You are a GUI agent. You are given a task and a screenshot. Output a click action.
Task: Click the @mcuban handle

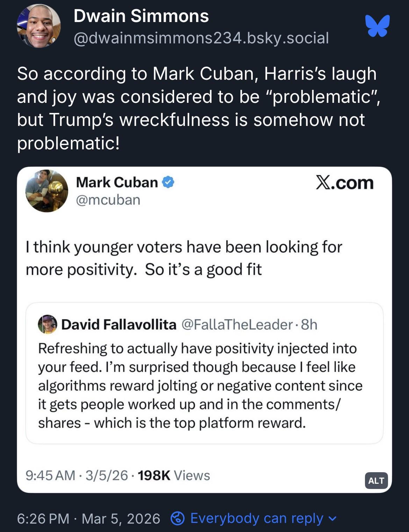[x=108, y=200]
